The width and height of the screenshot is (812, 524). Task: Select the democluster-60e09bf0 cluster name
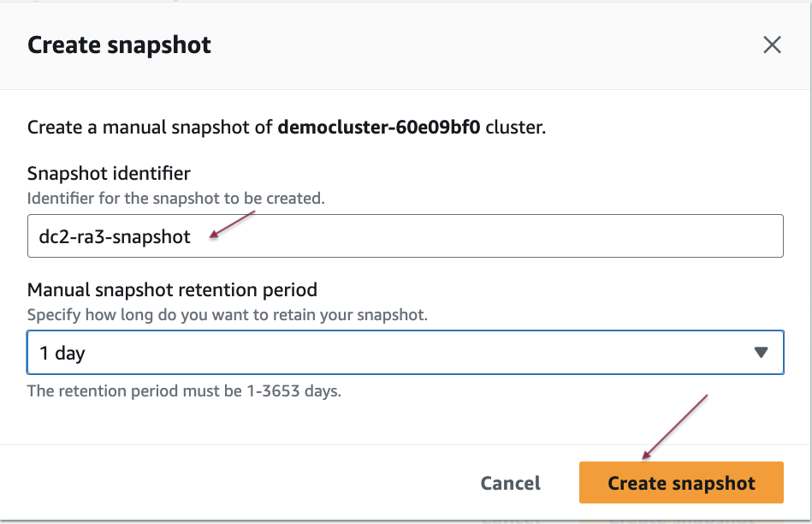(x=379, y=128)
